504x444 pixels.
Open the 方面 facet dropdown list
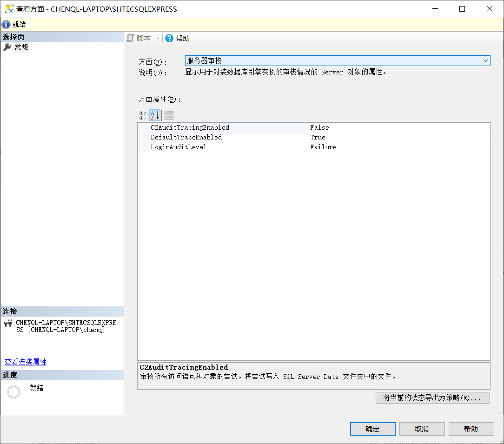485,61
